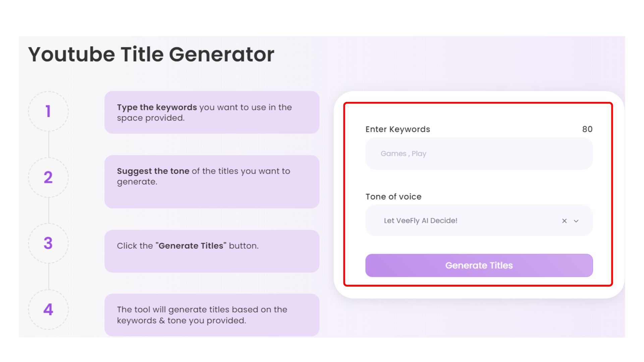Expand the Tone of voice dropdown arrow
This screenshot has height=362, width=644.
click(x=576, y=221)
